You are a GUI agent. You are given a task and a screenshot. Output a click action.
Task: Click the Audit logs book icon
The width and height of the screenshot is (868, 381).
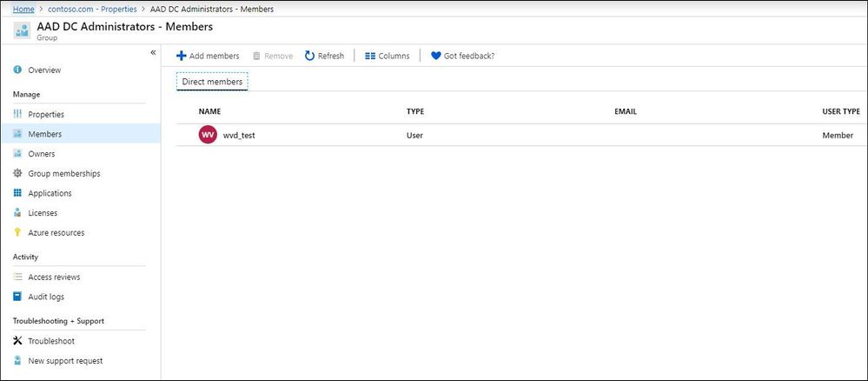coord(17,296)
